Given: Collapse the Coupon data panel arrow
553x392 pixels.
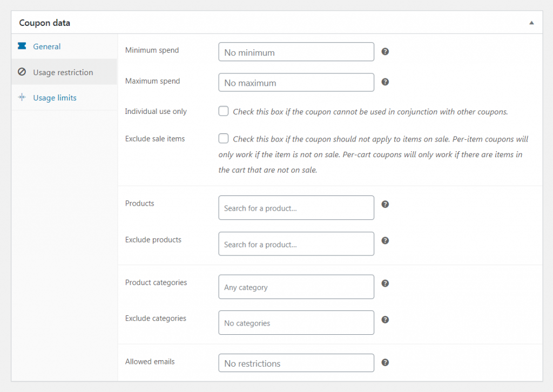Looking at the screenshot, I should (x=531, y=23).
